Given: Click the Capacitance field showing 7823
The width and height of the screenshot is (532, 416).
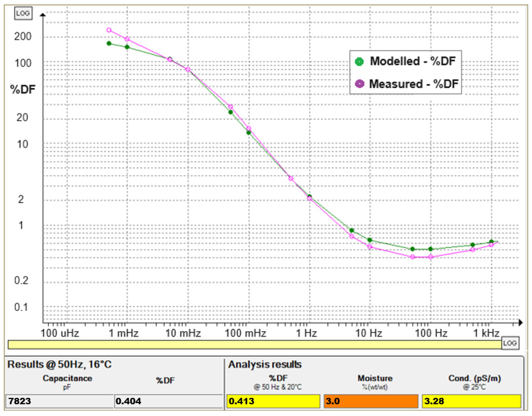Looking at the screenshot, I should [x=59, y=401].
